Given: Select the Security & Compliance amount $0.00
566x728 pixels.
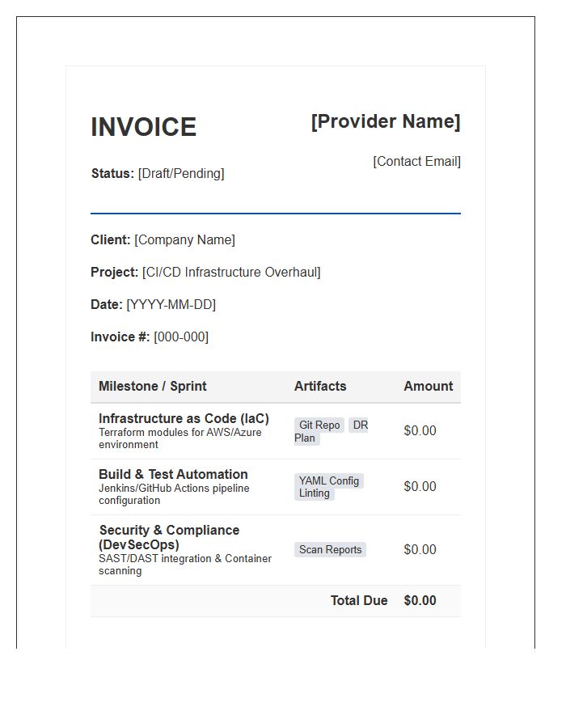Looking at the screenshot, I should coord(420,550).
